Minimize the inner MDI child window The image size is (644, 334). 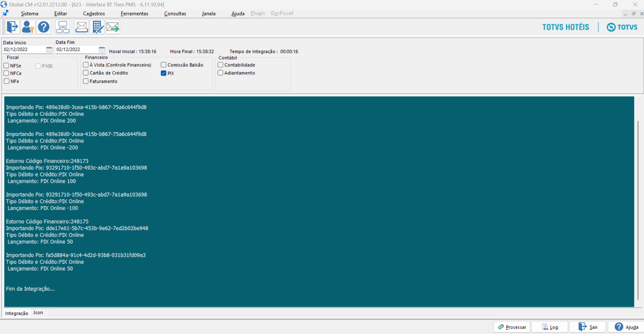[625, 14]
